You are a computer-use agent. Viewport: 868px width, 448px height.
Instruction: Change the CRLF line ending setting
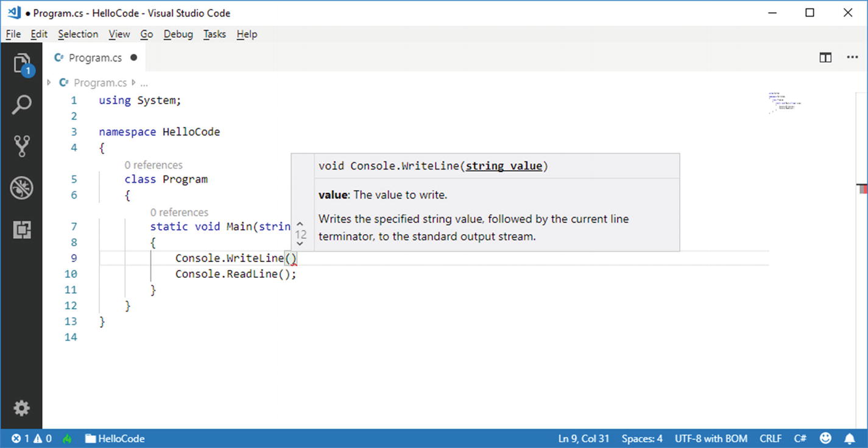coord(771,438)
